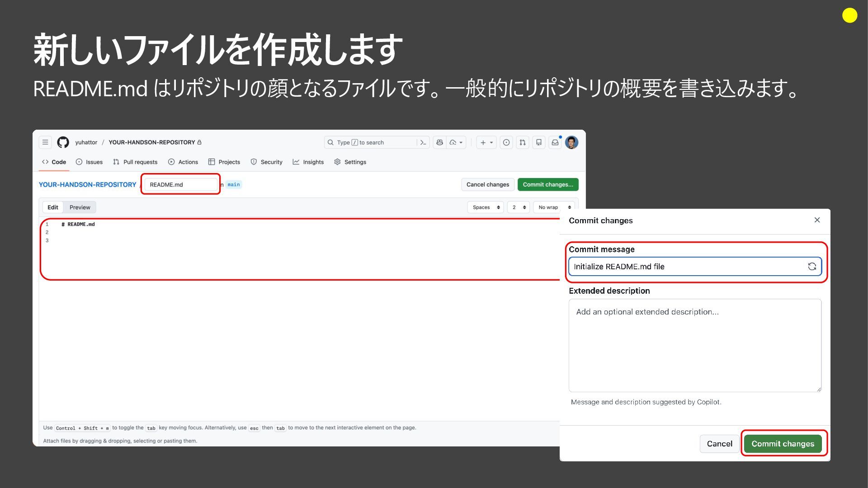Go to the Actions tab
Screen dimensions: 868x488
click(183, 162)
